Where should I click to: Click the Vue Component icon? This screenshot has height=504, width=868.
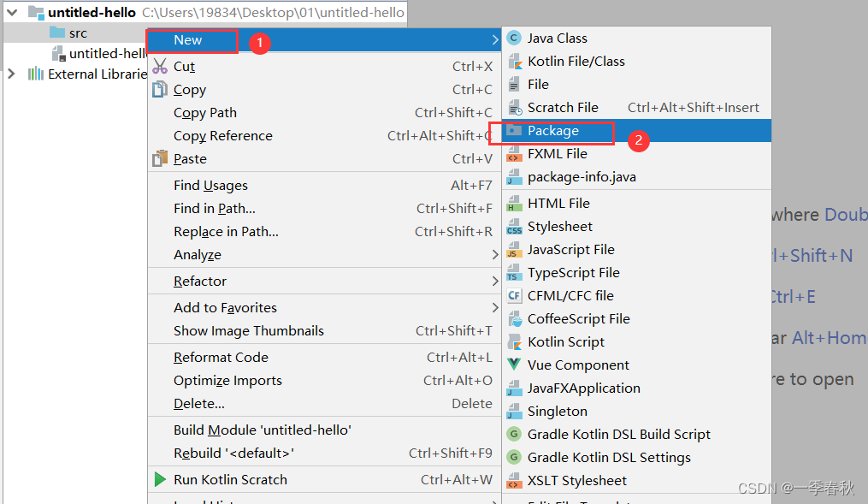pyautogui.click(x=513, y=365)
